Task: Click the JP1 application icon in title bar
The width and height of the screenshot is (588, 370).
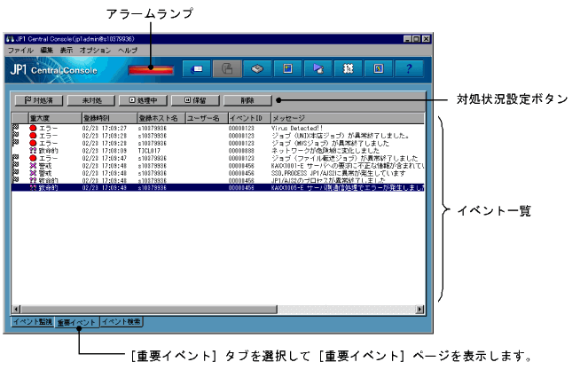Action: [x=10, y=39]
